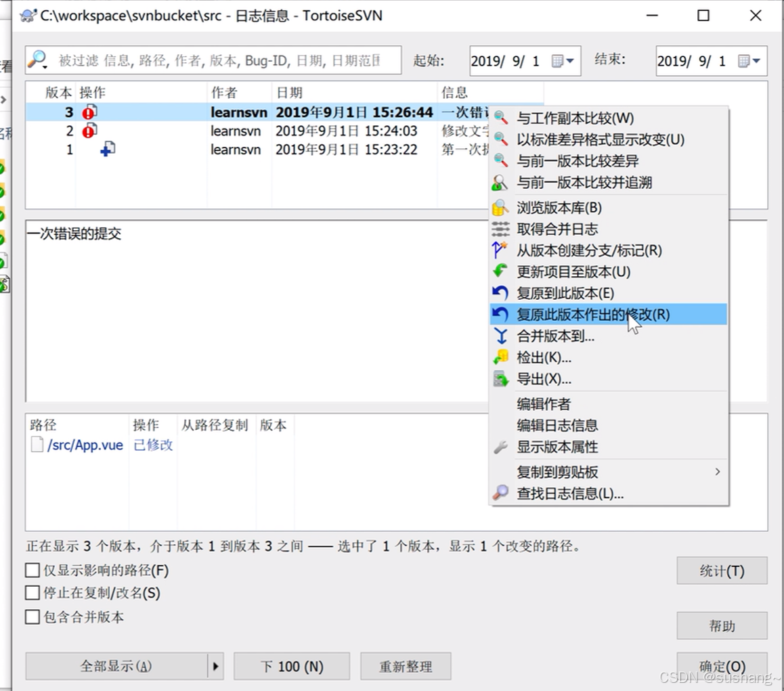
Task: Open 统计(T) statistics button
Action: [722, 571]
